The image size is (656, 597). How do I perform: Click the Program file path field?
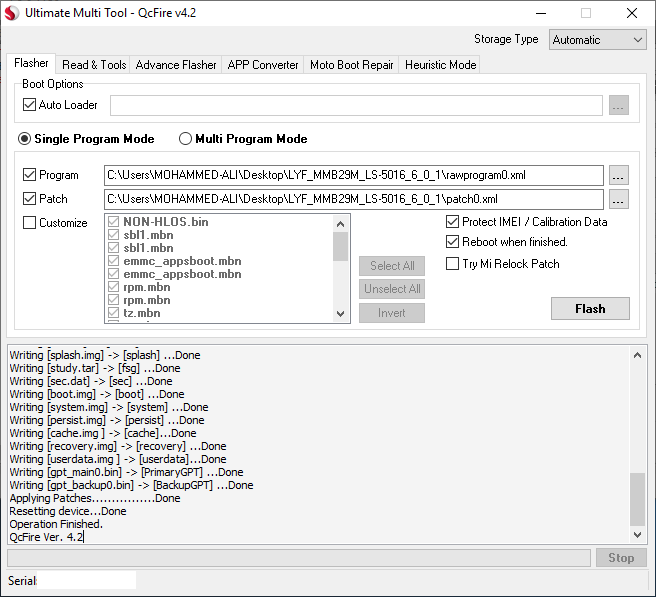point(354,175)
